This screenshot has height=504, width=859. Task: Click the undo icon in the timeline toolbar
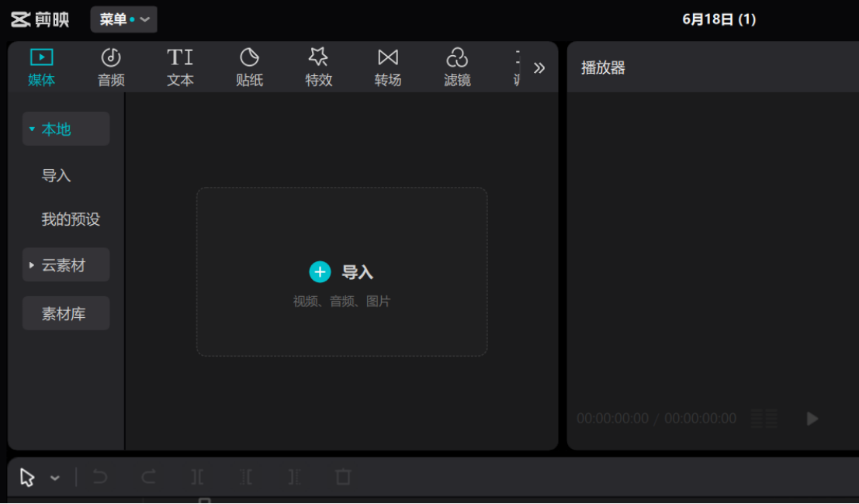click(99, 478)
